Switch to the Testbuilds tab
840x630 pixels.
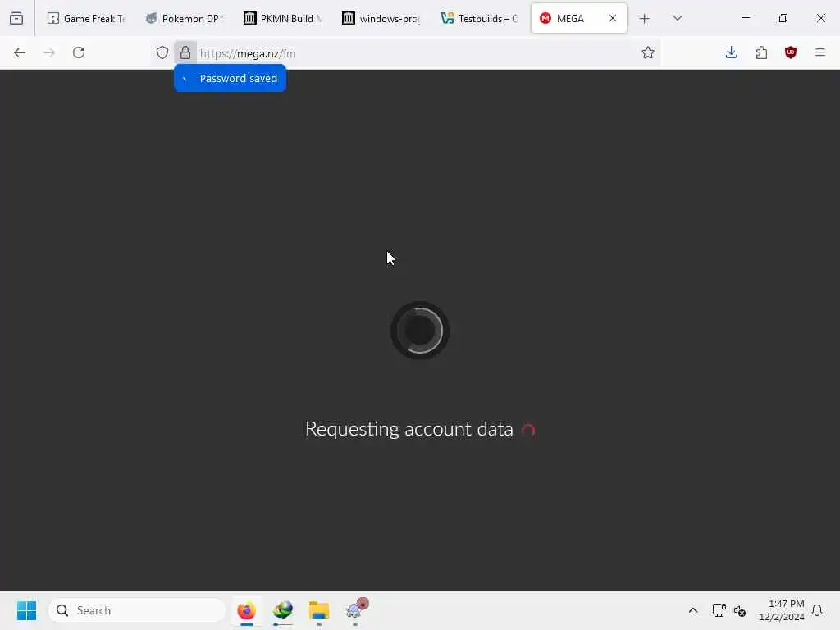point(479,18)
